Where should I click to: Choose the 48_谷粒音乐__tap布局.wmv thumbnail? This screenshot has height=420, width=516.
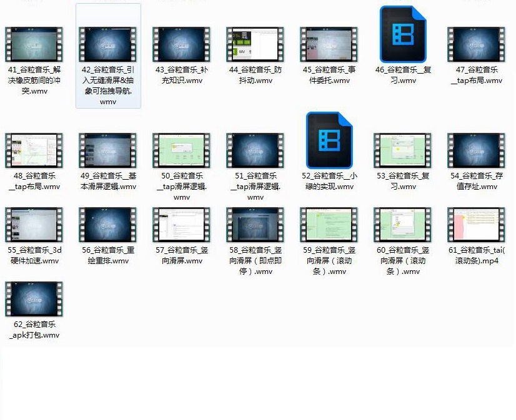coord(34,151)
